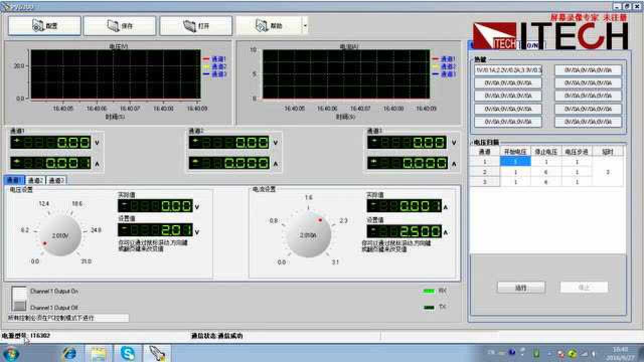The image size is (644, 362).
Task: Click the current setting knob dial
Action: coord(308,235)
